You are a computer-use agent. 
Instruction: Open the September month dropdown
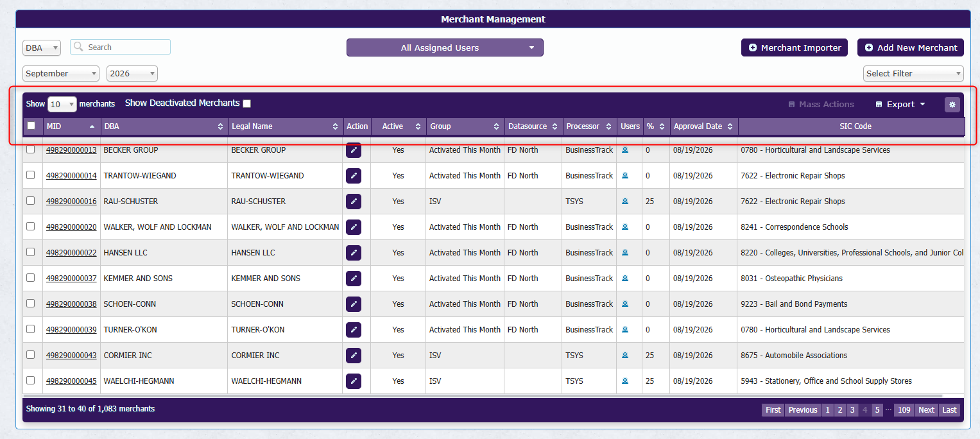point(61,74)
